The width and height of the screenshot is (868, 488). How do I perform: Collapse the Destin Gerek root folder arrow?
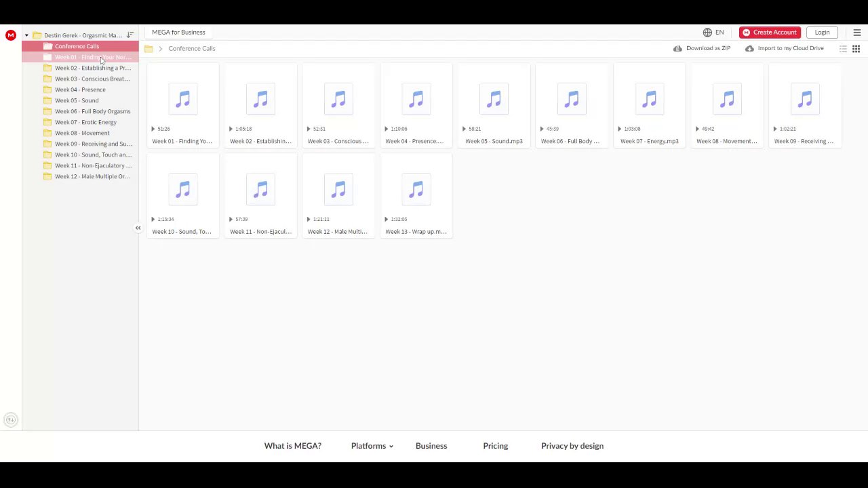[26, 35]
